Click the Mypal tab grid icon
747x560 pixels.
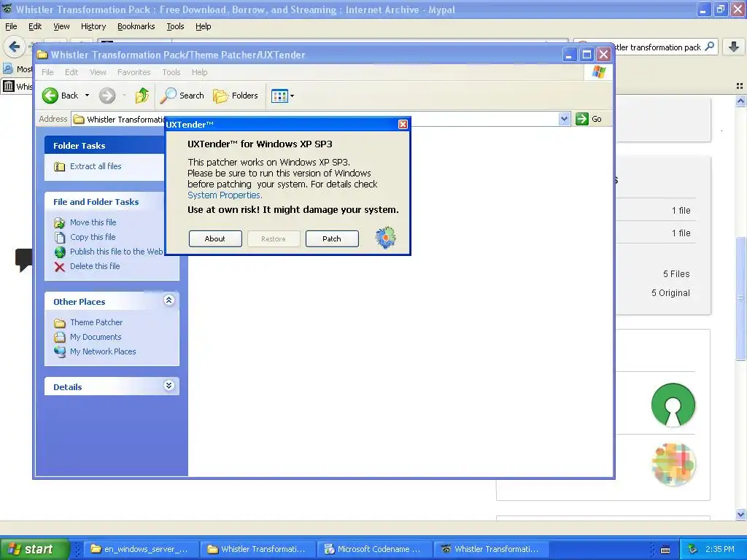click(x=740, y=86)
